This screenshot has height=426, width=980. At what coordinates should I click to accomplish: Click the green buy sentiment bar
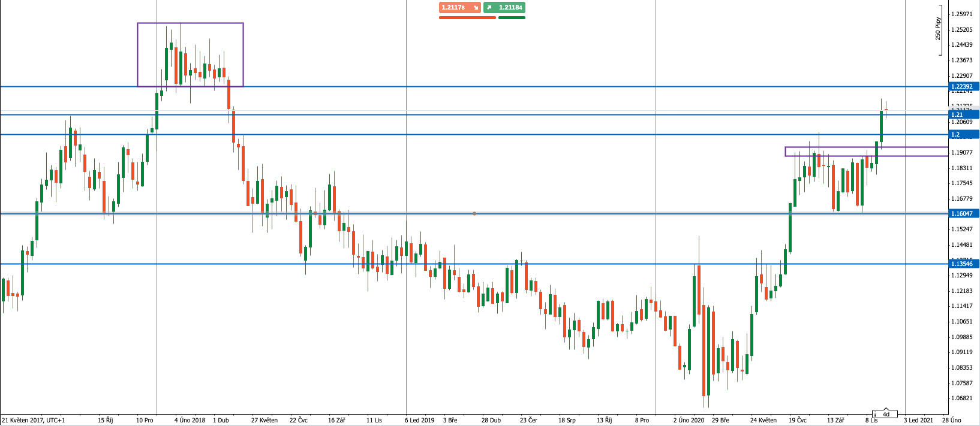pyautogui.click(x=512, y=17)
